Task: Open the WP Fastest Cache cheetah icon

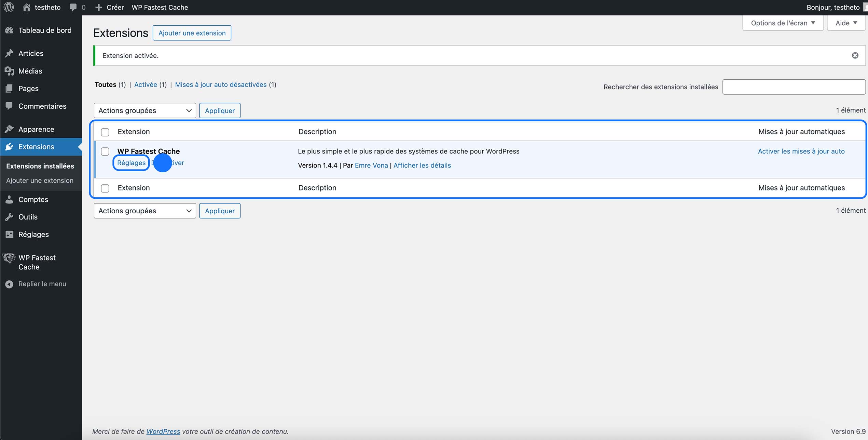Action: 9,258
